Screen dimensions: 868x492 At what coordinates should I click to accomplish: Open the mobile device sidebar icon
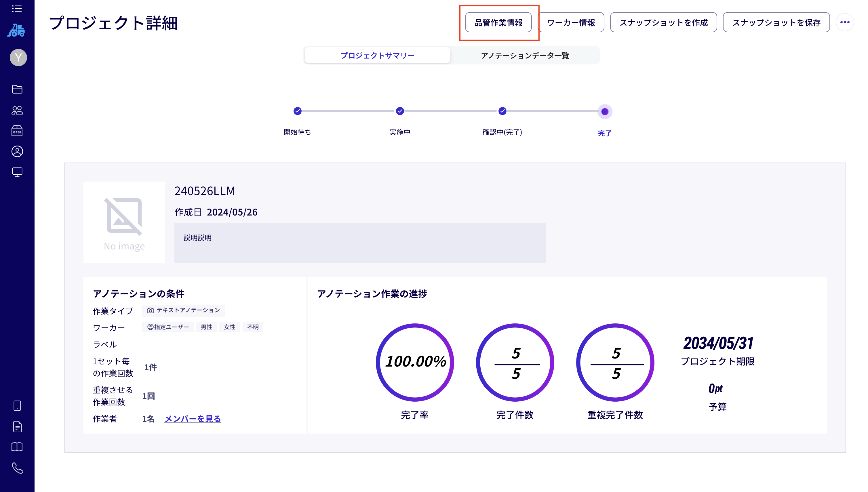point(17,405)
